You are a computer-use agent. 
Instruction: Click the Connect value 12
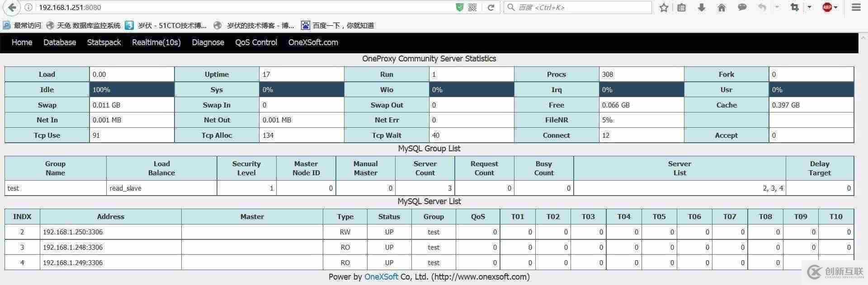tap(642, 135)
